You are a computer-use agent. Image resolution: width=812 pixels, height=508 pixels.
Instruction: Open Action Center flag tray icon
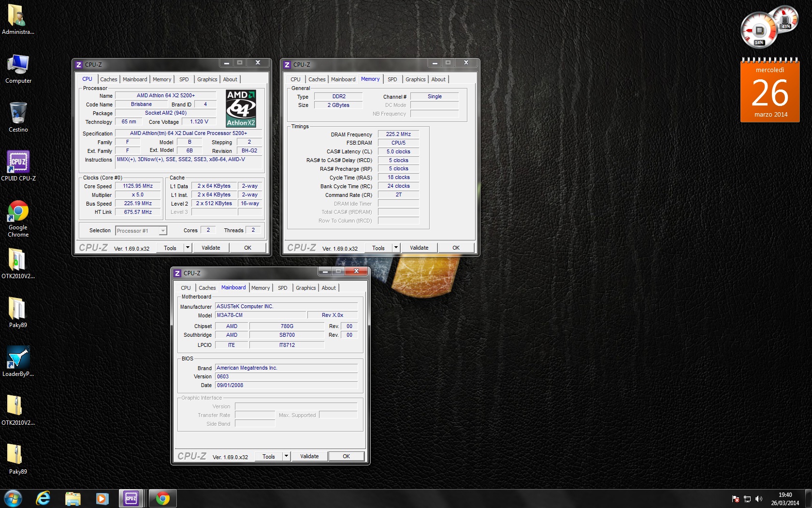(x=735, y=499)
